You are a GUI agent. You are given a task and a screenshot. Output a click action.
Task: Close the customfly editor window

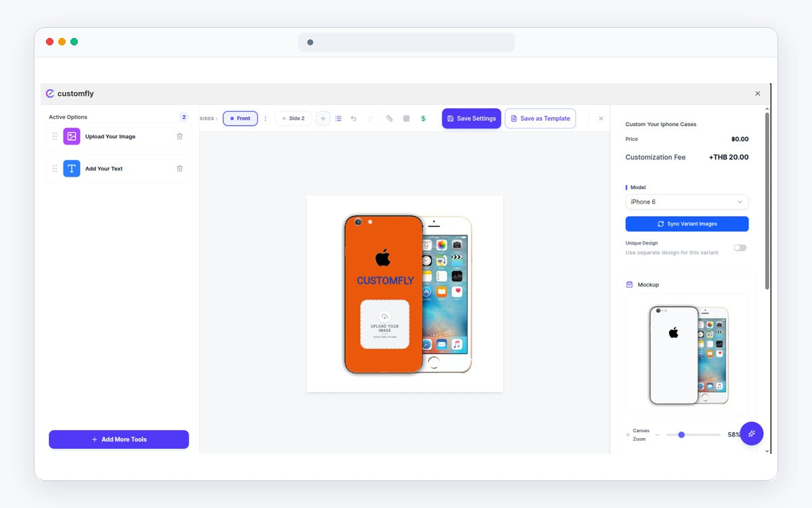[757, 93]
